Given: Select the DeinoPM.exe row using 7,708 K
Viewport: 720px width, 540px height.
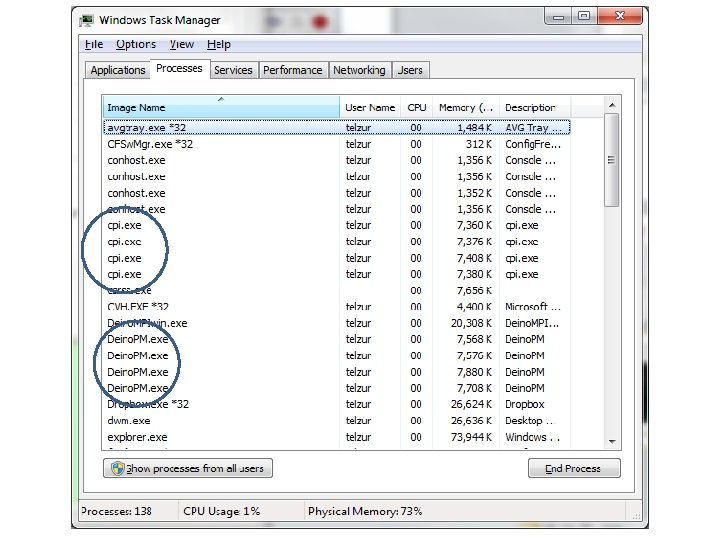Looking at the screenshot, I should pos(337,388).
